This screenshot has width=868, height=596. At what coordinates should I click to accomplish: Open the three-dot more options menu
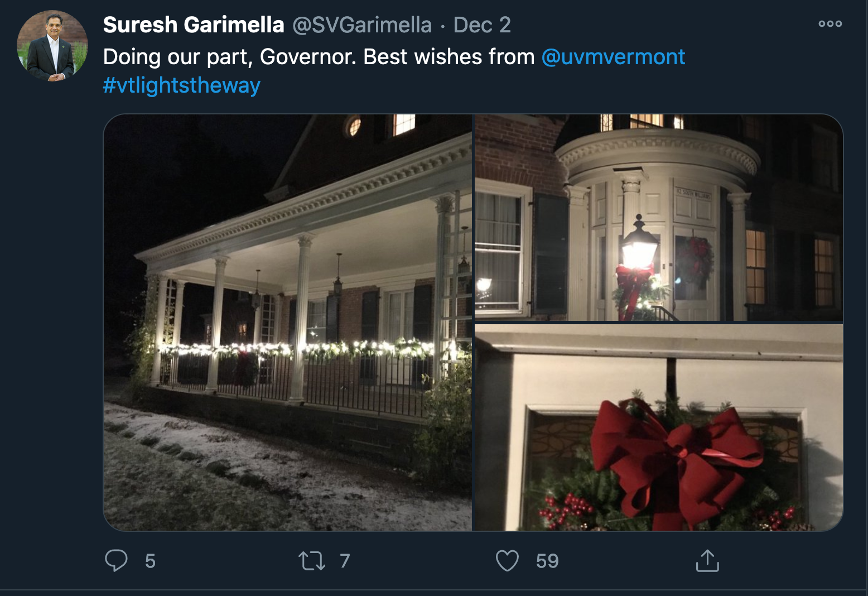(830, 23)
